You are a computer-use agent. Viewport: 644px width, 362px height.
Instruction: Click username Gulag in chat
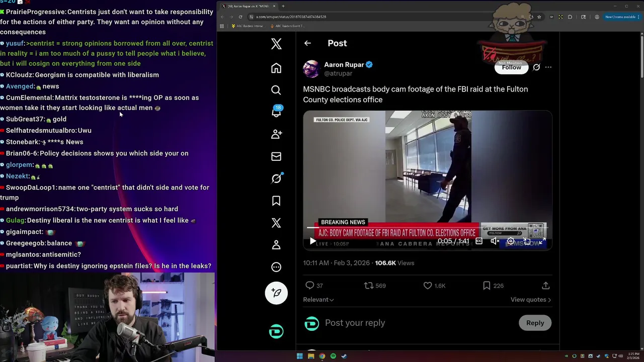(16, 220)
